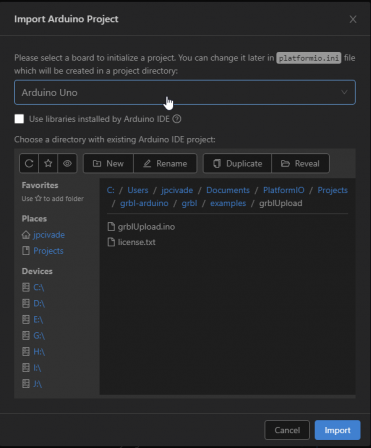Navigate to examples in breadcrumb path
The image size is (371, 448).
(x=228, y=203)
